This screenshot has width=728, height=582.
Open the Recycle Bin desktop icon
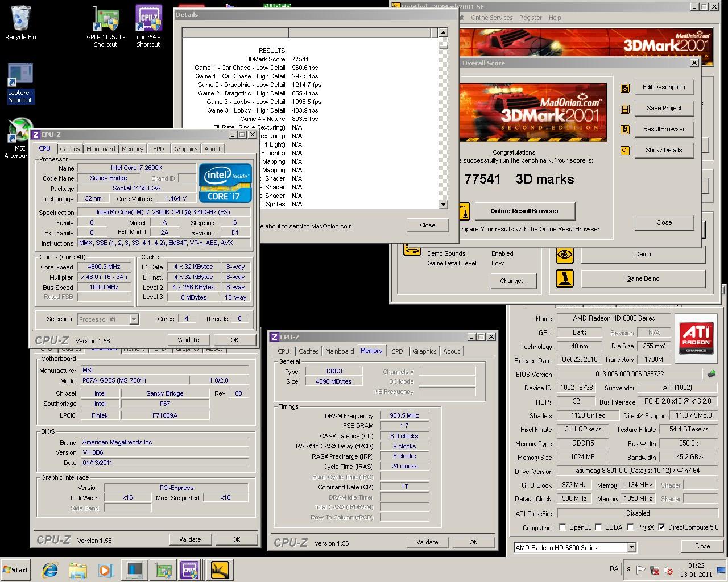pyautogui.click(x=20, y=23)
